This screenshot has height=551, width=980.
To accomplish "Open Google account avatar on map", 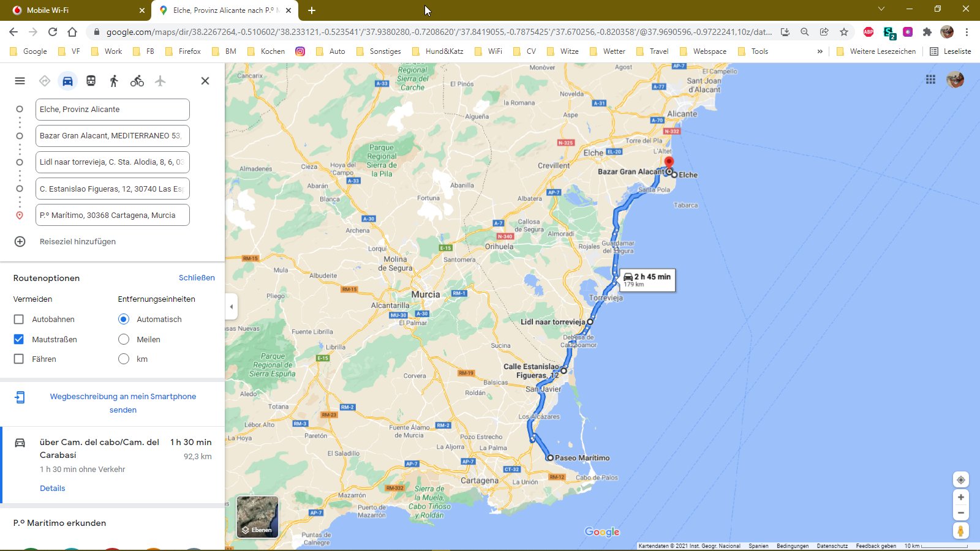I will click(956, 80).
